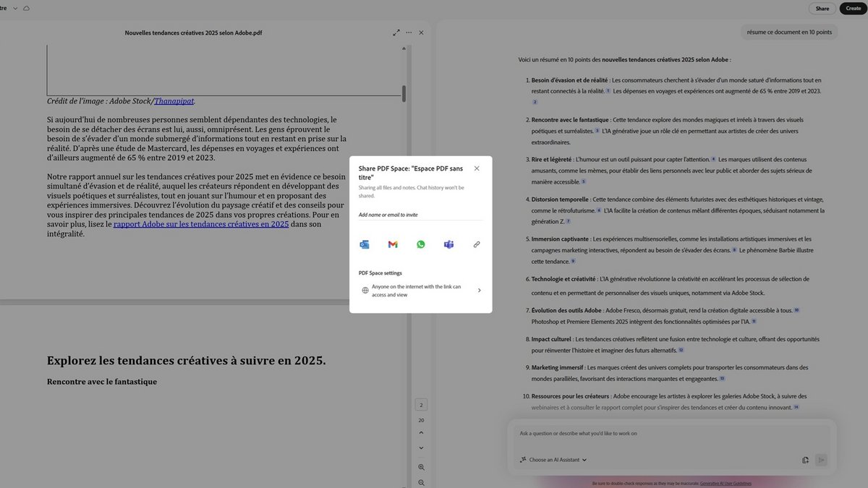Image resolution: width=868 pixels, height=488 pixels.
Task: Click the top-right Share button
Action: [822, 9]
